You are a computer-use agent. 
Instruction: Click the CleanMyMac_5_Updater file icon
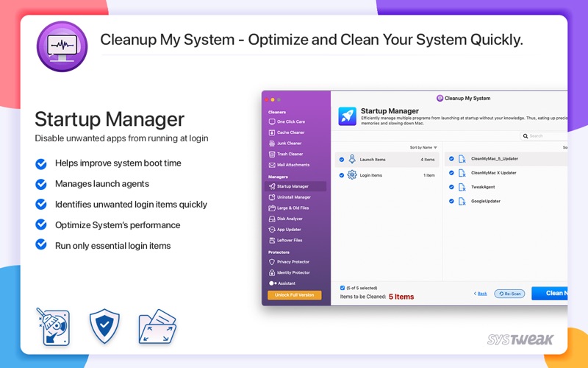[462, 159]
